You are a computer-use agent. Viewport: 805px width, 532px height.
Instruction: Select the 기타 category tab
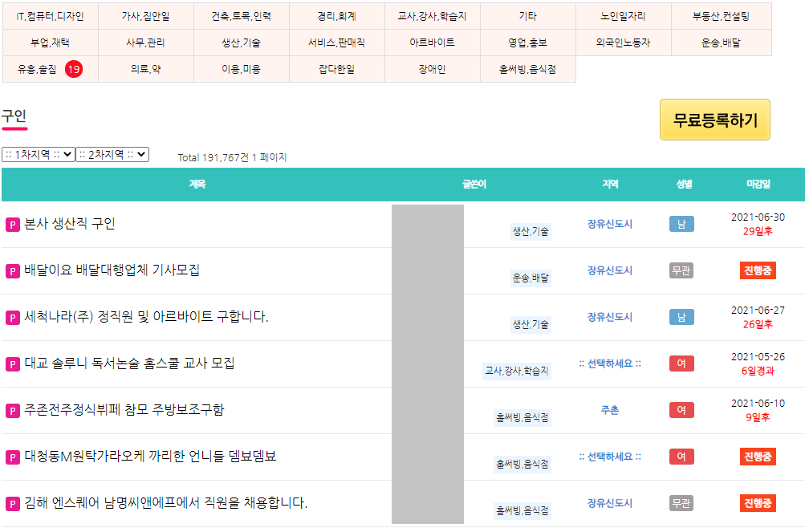(528, 16)
